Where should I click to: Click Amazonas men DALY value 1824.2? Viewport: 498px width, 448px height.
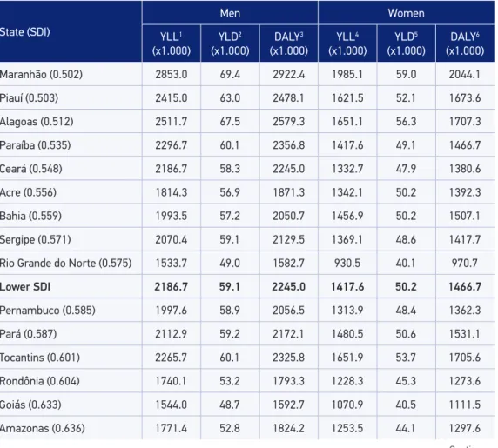[x=289, y=428]
